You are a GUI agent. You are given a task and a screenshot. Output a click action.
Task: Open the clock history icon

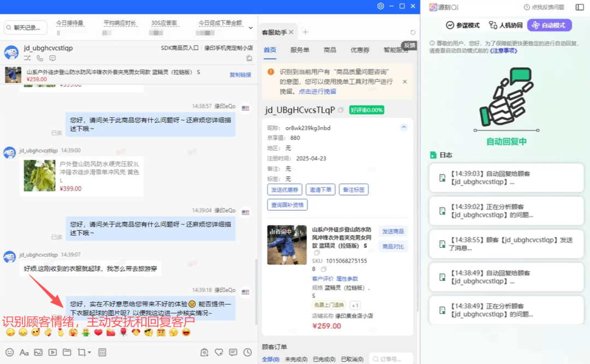pyautogui.click(x=247, y=353)
